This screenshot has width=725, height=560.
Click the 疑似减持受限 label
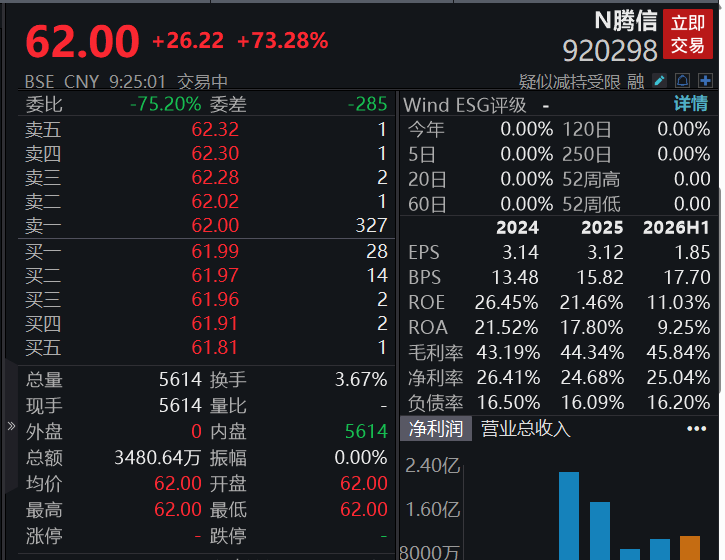coord(570,82)
